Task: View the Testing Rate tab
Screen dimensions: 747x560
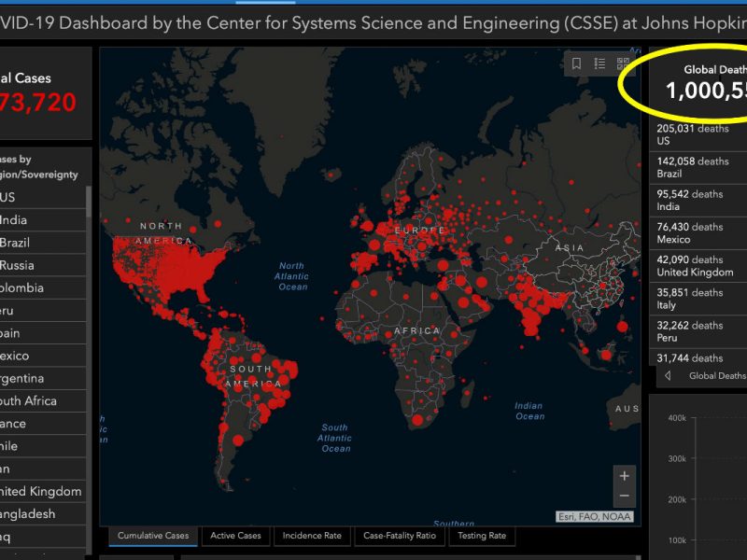Action: point(482,536)
